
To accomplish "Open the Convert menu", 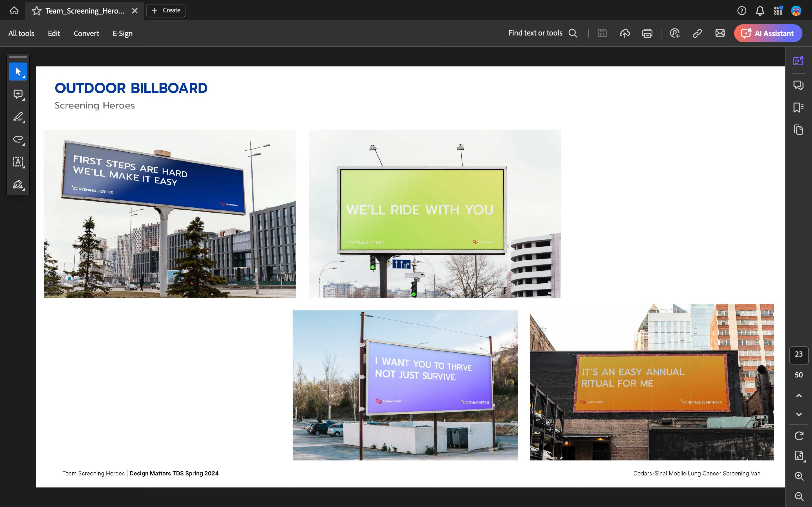I will [86, 33].
